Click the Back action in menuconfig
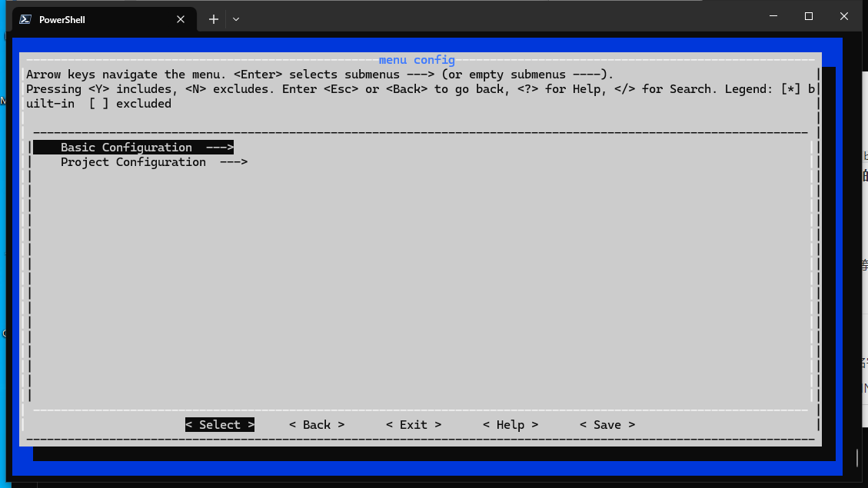Screen dimensions: 868x488 coord(316,424)
